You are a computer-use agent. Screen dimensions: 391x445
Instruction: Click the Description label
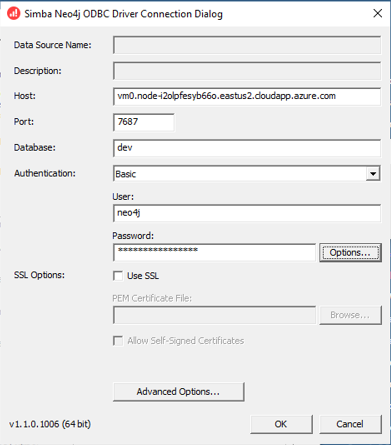click(38, 71)
